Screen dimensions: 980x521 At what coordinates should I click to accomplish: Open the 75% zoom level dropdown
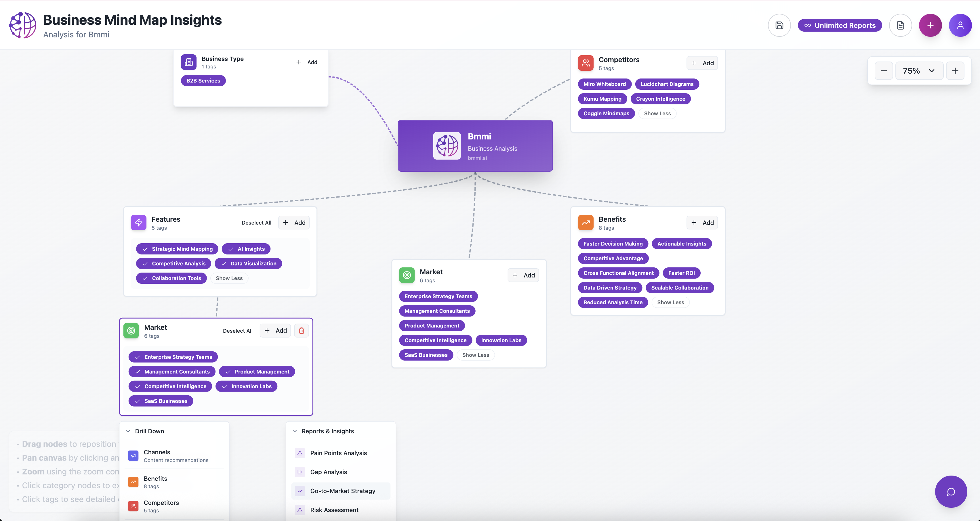(919, 70)
